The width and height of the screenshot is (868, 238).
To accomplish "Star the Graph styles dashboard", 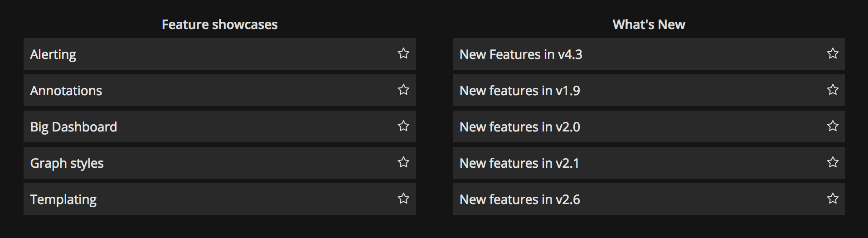I will click(x=403, y=162).
